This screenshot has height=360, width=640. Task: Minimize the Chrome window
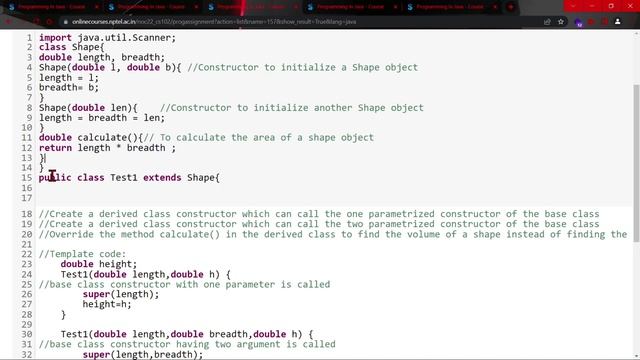pyautogui.click(x=592, y=6)
